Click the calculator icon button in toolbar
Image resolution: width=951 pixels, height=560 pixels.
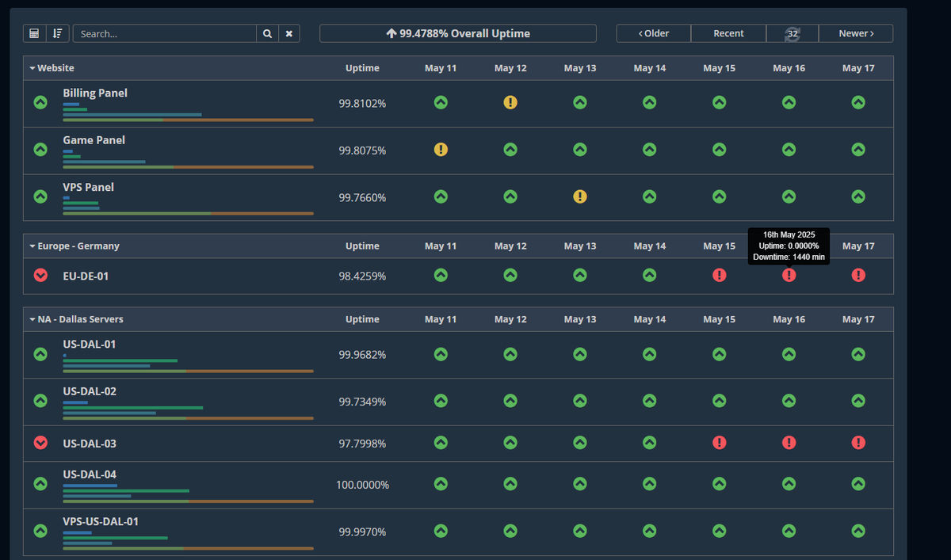tap(35, 33)
